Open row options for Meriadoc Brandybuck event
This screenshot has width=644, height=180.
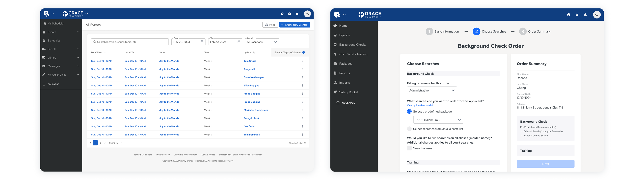point(303,110)
